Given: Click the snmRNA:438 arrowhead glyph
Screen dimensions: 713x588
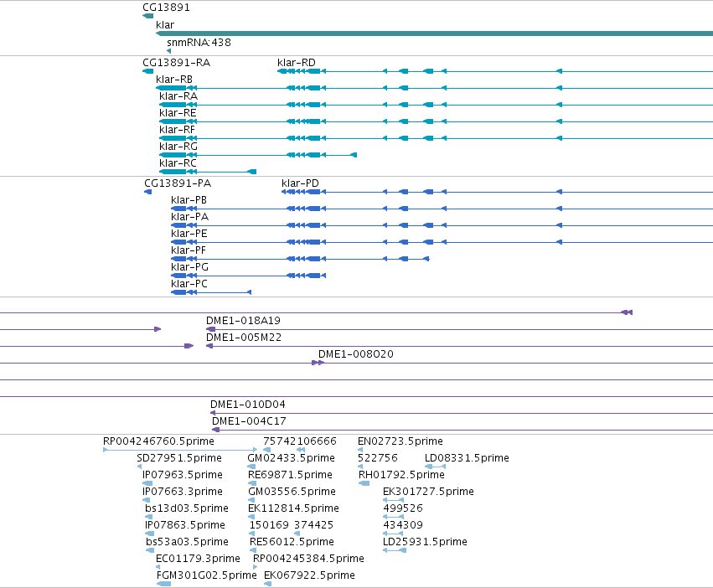Looking at the screenshot, I should [x=168, y=51].
